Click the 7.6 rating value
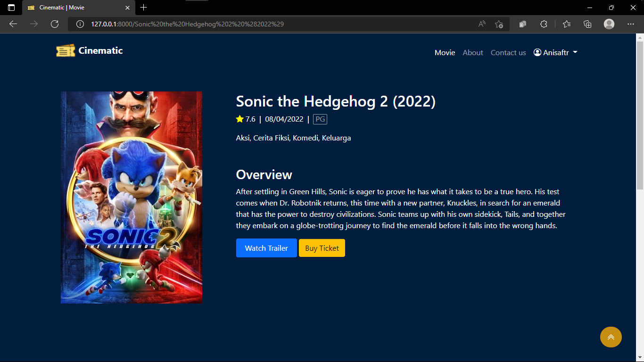644x362 pixels. [250, 119]
